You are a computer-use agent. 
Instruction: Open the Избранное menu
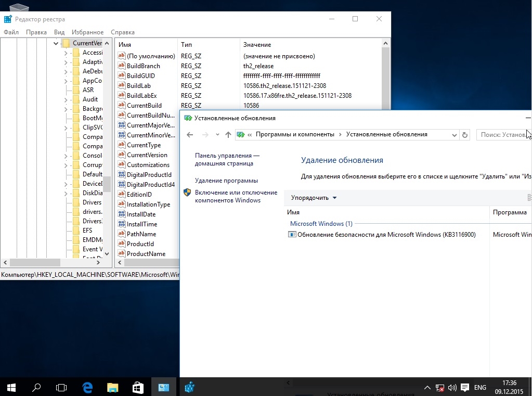point(87,32)
